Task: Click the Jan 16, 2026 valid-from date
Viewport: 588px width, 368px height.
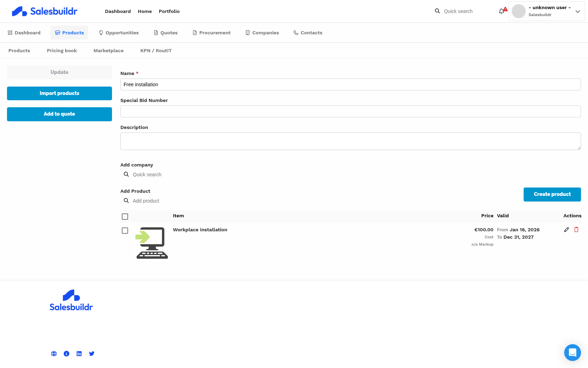Action: 525,230
